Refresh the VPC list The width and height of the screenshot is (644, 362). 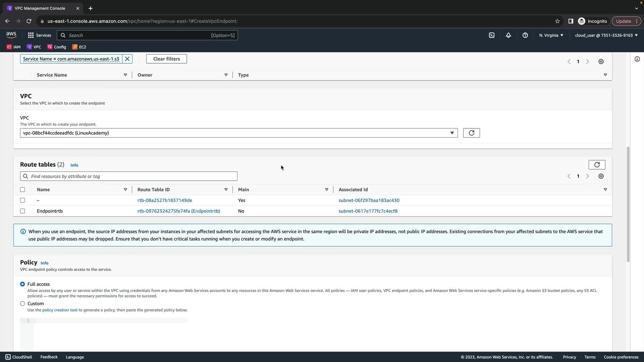(x=471, y=133)
